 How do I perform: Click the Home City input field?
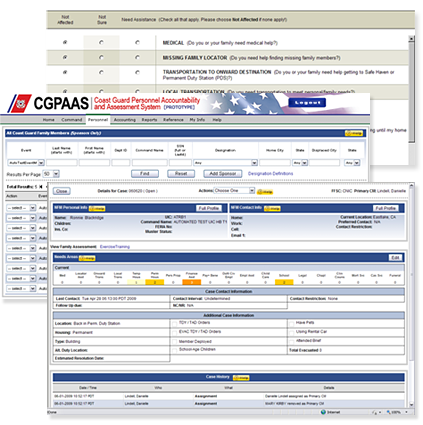(x=275, y=163)
